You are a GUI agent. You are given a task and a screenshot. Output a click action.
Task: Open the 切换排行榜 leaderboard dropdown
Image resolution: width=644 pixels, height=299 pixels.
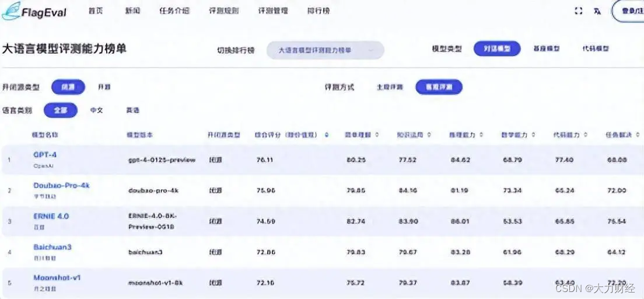325,50
